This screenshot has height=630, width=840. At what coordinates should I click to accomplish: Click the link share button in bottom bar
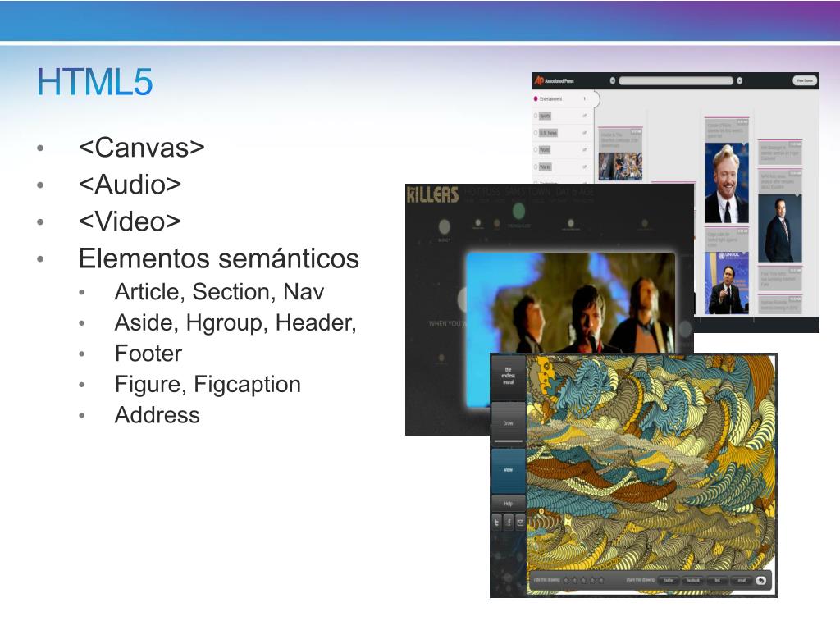coord(717,580)
